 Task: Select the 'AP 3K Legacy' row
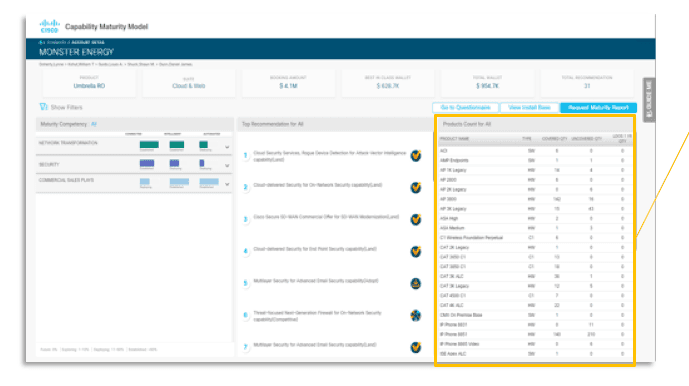535,209
